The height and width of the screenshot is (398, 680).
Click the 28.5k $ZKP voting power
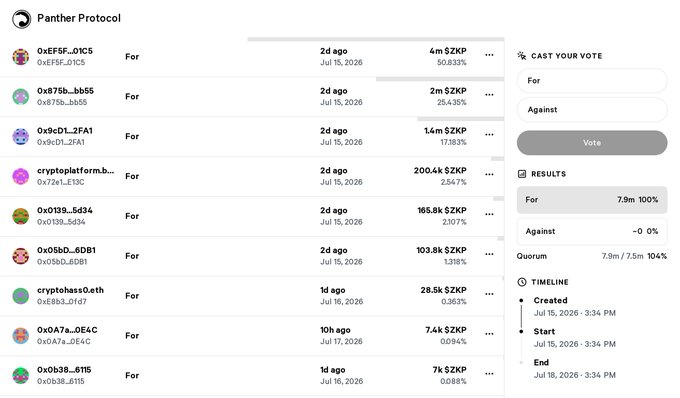point(444,290)
